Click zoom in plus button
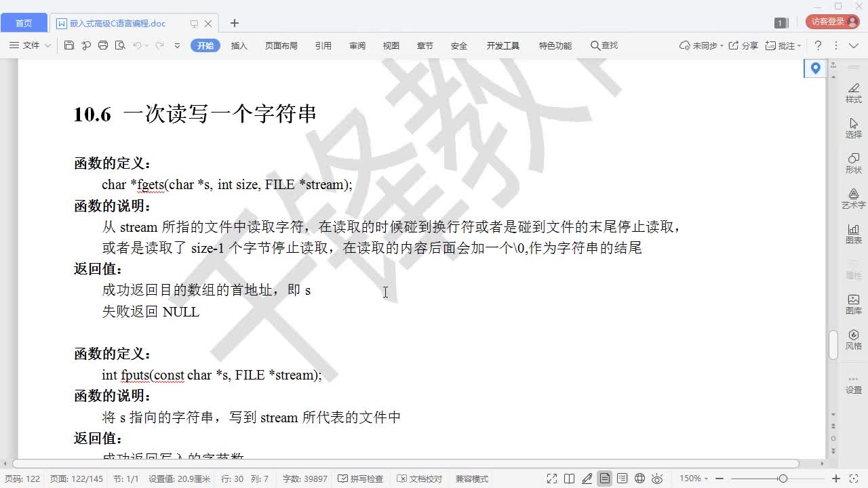868x488 pixels. 836,479
